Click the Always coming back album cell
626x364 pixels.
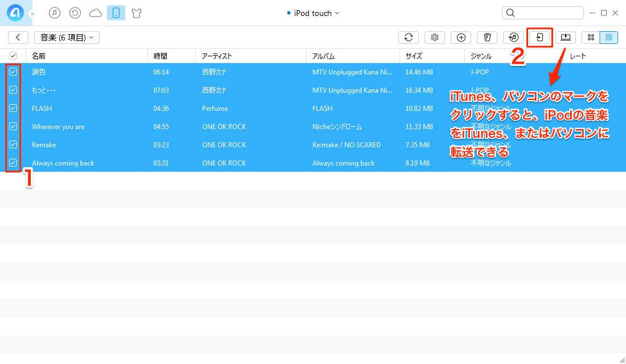[343, 163]
